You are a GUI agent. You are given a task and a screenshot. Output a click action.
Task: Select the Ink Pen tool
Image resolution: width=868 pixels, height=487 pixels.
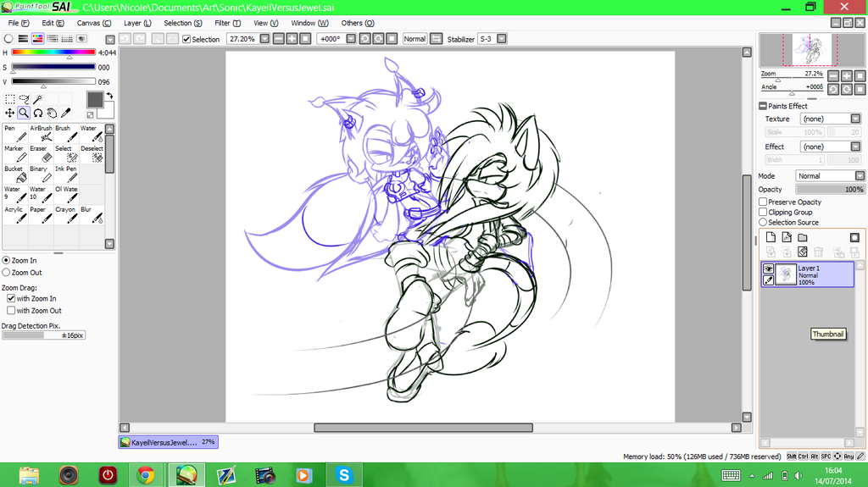pos(66,174)
